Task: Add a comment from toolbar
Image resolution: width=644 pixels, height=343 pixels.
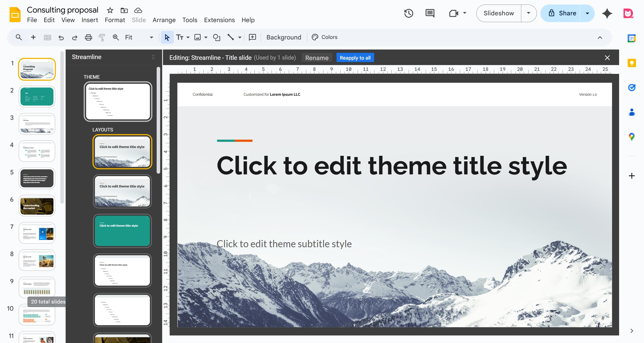Action: pos(252,37)
